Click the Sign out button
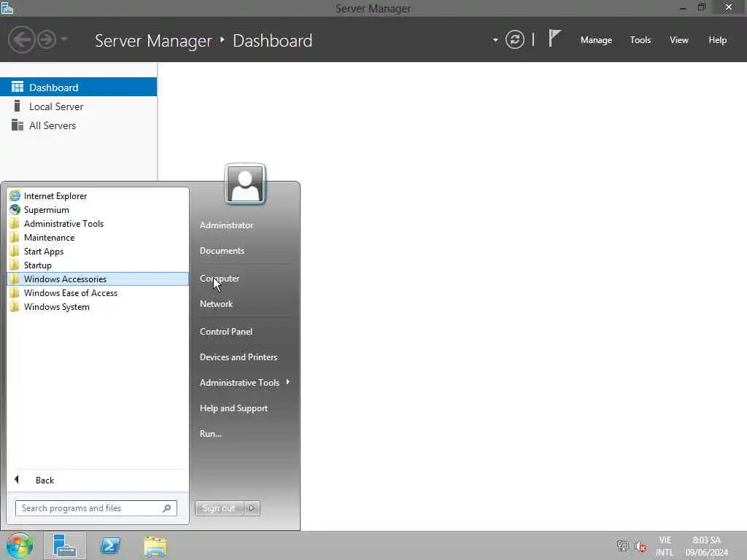Viewport: 747px width, 560px height. pyautogui.click(x=219, y=508)
